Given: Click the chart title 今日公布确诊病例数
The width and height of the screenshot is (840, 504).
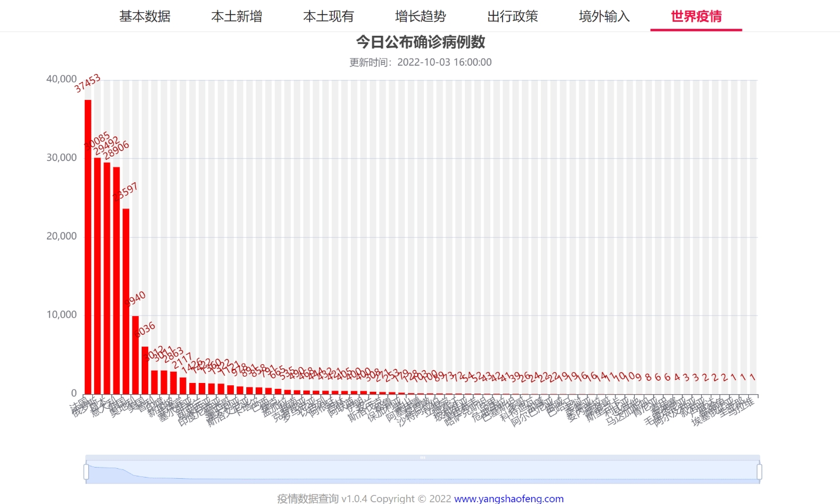Looking at the screenshot, I should point(420,42).
